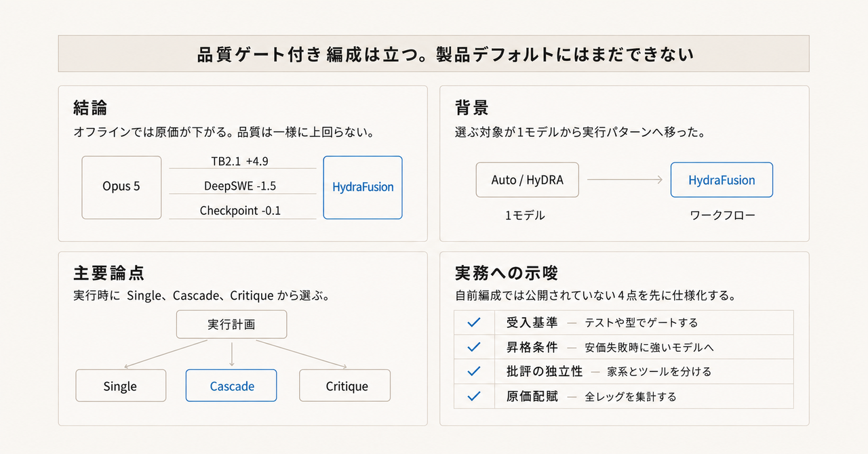Click the Auto / HyDRA box

tap(528, 180)
